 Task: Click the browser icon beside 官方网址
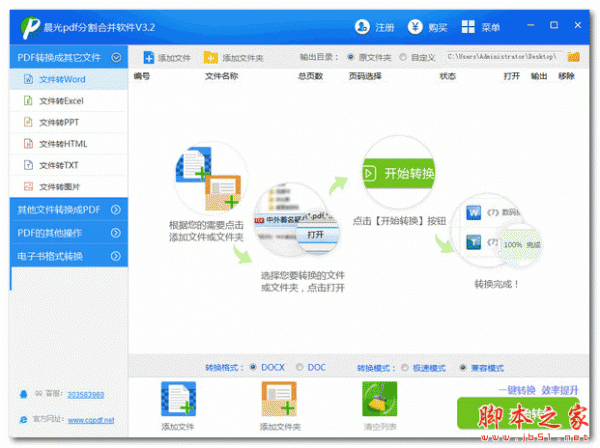click(24, 420)
